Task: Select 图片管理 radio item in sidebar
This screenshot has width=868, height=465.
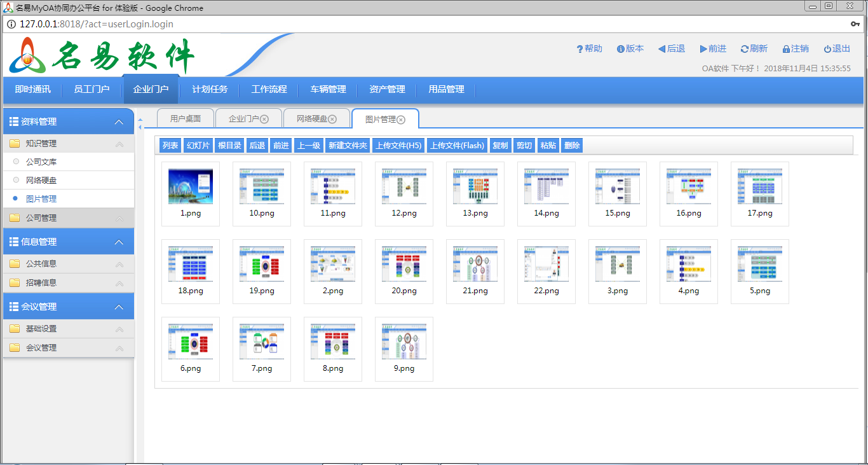Action: 17,199
